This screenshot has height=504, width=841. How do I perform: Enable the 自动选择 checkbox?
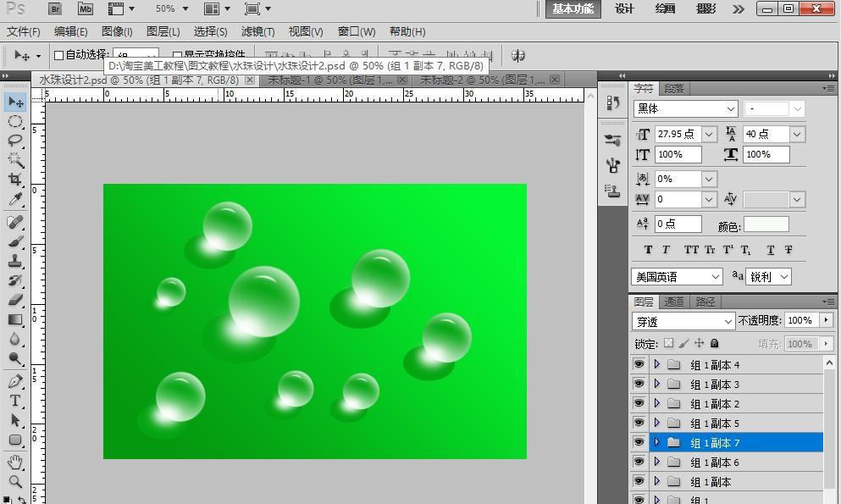click(59, 55)
